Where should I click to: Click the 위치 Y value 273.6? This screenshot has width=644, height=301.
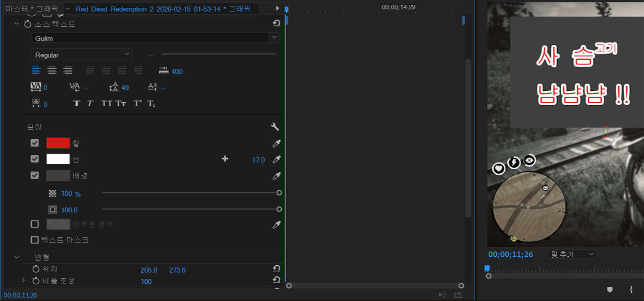click(x=177, y=270)
